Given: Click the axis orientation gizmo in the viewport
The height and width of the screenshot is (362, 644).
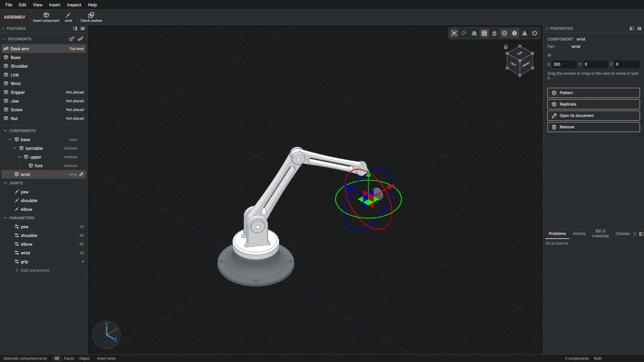Looking at the screenshot, I should pos(107,335).
